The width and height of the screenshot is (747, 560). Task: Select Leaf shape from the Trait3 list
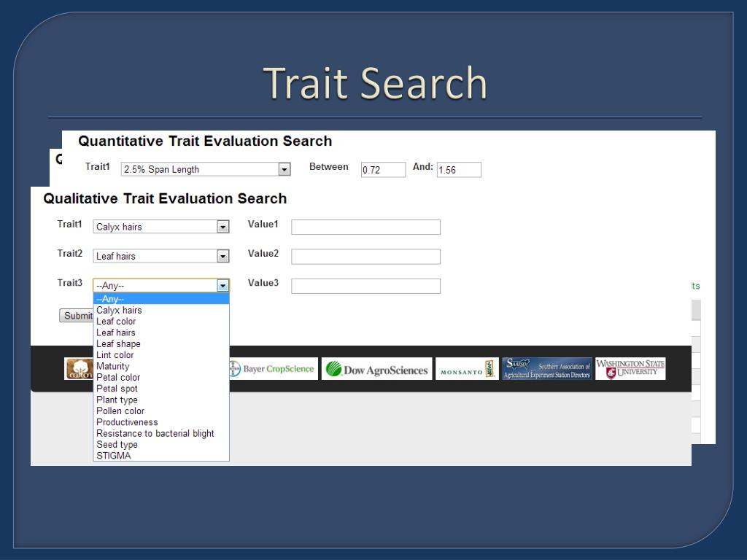[x=161, y=344]
